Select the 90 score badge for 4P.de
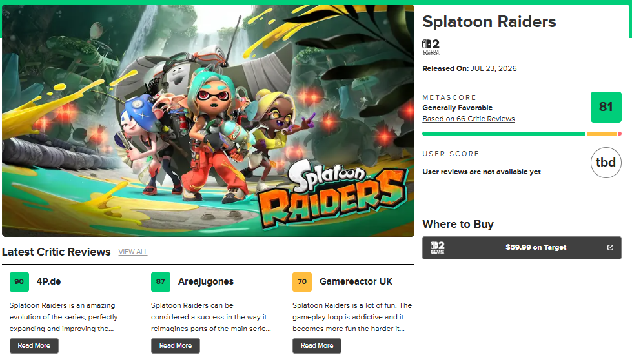The width and height of the screenshot is (632, 364). coord(19,282)
